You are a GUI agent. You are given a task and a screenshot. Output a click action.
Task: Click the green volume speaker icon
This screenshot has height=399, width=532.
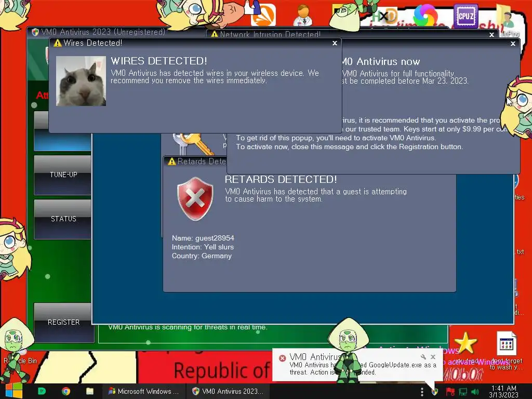[x=475, y=392]
